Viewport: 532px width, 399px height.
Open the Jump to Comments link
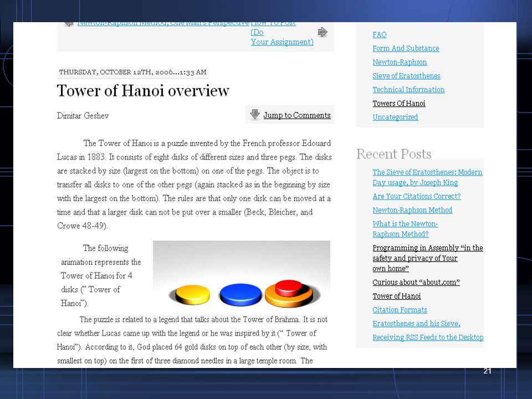(x=297, y=115)
